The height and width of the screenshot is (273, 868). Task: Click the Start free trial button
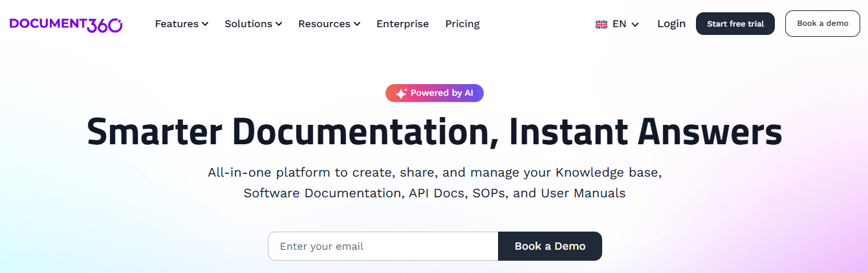click(735, 24)
